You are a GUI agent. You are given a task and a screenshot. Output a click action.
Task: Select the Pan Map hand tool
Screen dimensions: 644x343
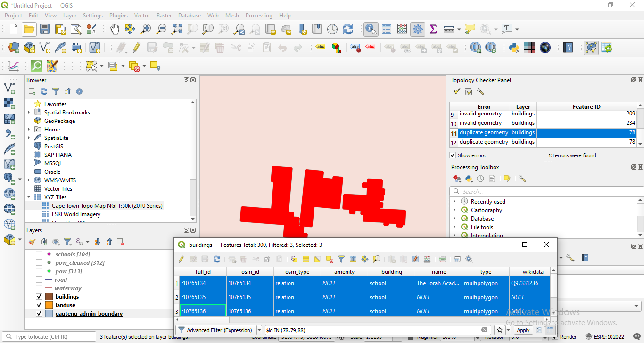(115, 29)
